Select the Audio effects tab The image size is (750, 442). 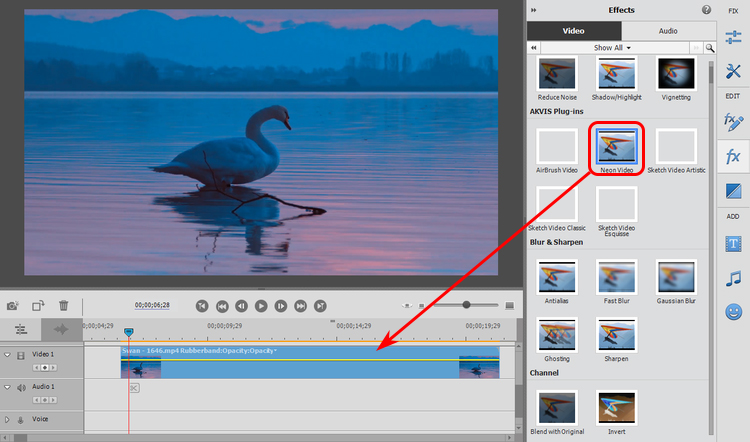coord(668,31)
